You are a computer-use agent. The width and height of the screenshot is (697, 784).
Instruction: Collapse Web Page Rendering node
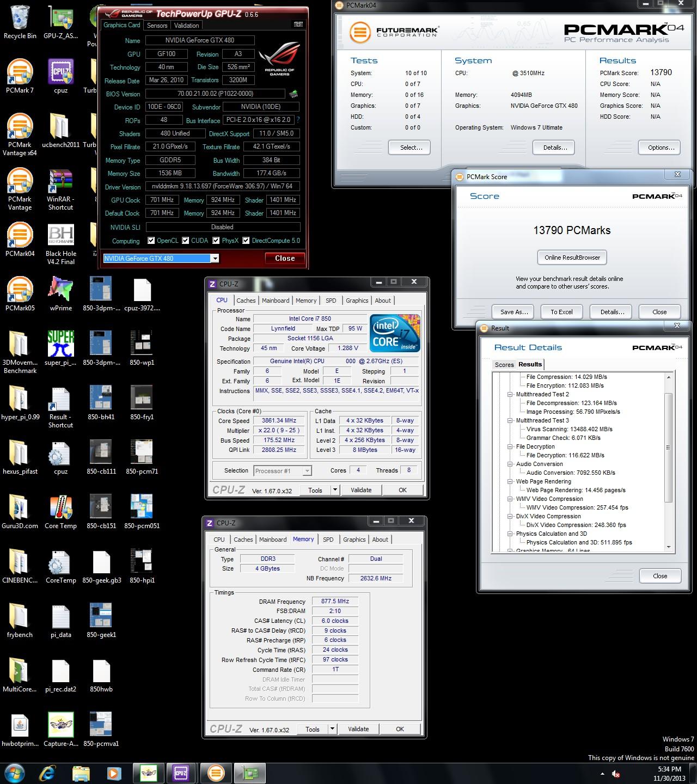pyautogui.click(x=510, y=481)
